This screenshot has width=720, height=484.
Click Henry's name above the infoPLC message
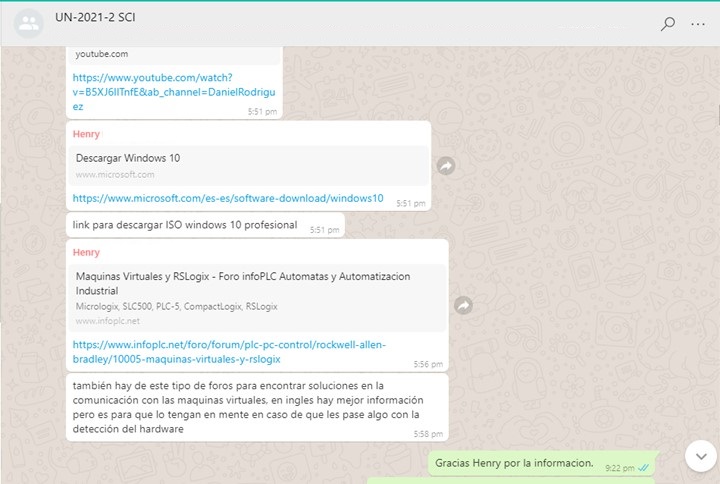86,252
